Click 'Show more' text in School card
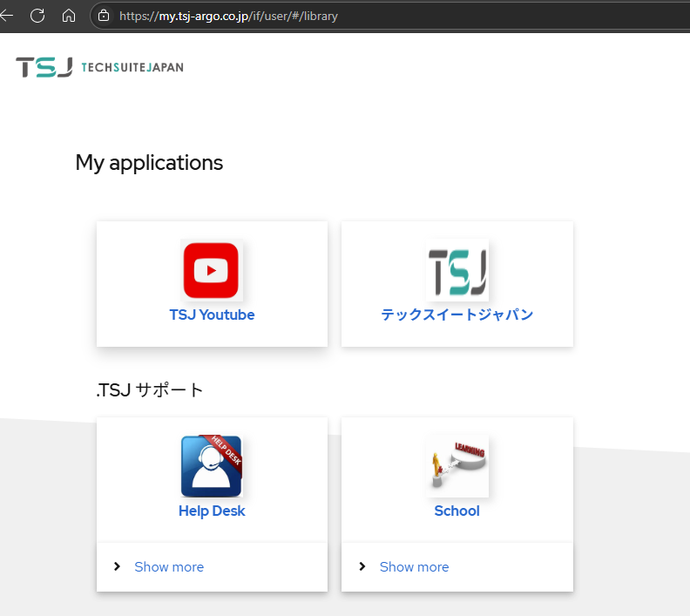690x616 pixels. pyautogui.click(x=414, y=567)
